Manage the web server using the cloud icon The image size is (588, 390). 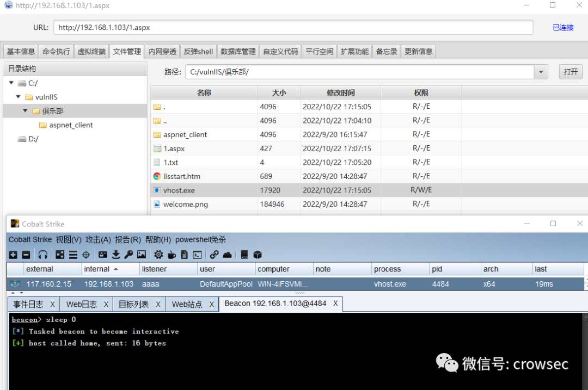227,255
